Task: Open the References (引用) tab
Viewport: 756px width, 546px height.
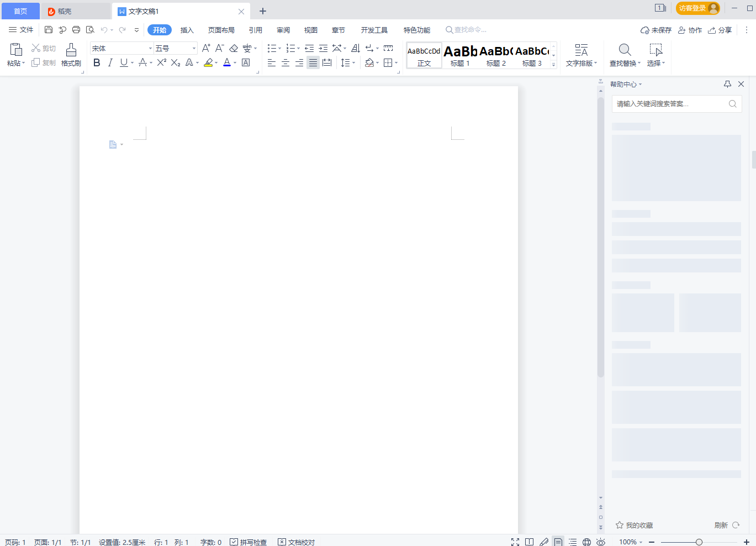Action: [256, 30]
